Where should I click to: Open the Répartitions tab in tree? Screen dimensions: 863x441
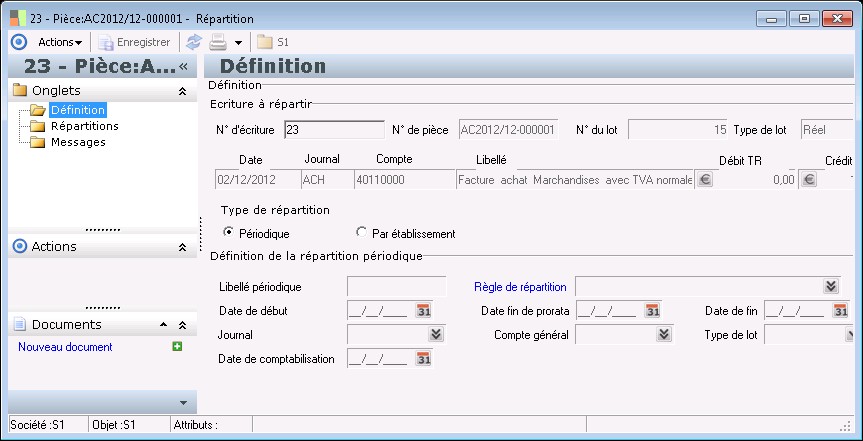click(x=85, y=126)
